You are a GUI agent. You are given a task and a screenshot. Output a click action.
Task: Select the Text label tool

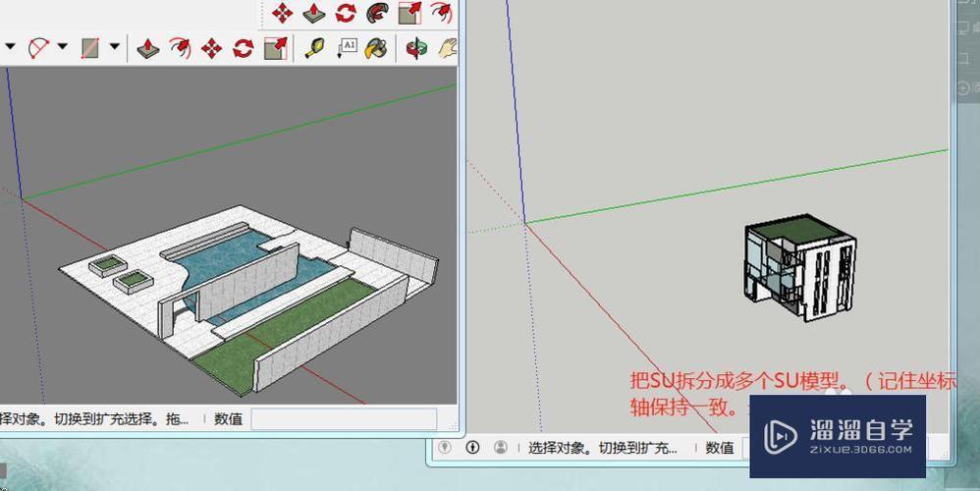[x=347, y=47]
